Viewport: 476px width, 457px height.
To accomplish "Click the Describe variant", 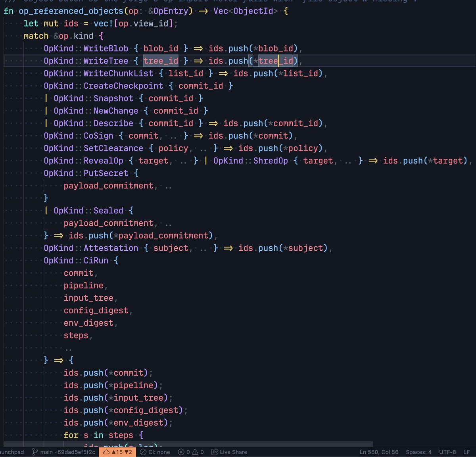I will [113, 123].
